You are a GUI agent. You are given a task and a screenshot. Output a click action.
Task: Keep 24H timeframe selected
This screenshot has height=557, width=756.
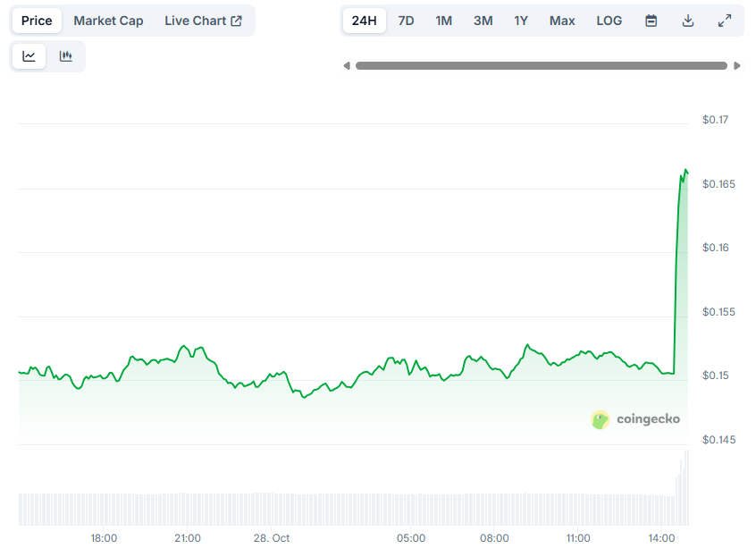364,20
